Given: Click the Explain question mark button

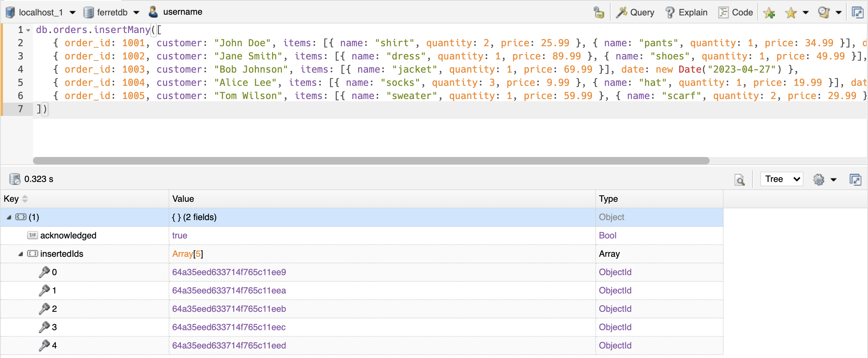Looking at the screenshot, I should [x=686, y=12].
